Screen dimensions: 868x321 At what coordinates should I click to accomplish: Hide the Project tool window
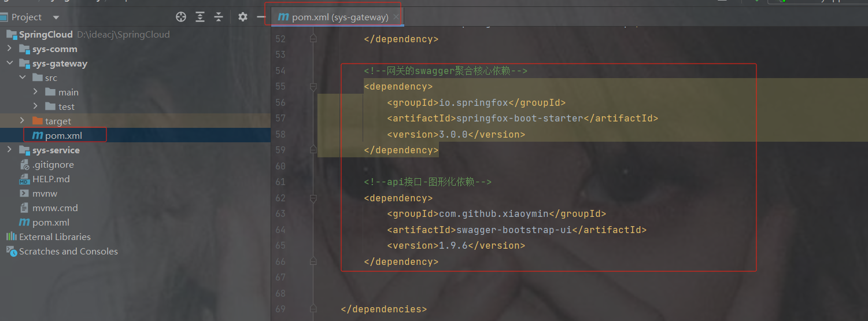click(261, 17)
